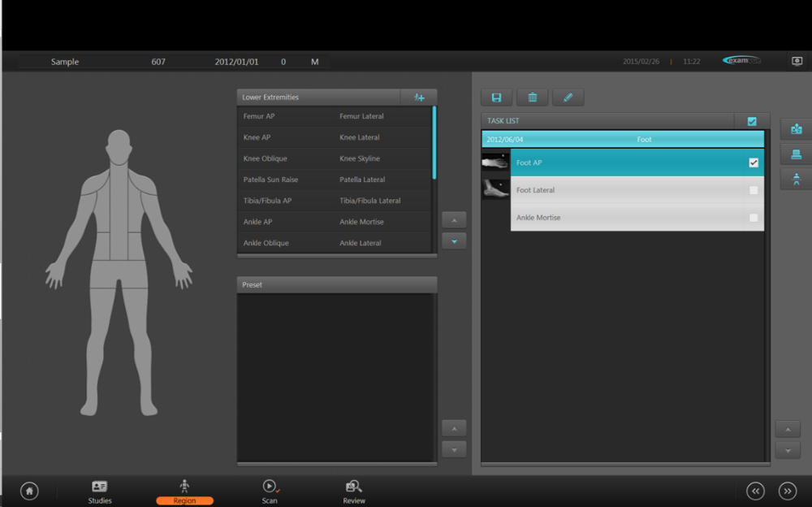Toggle the select-all checkbox in Task List header
812x507 pixels.
pyautogui.click(x=752, y=121)
